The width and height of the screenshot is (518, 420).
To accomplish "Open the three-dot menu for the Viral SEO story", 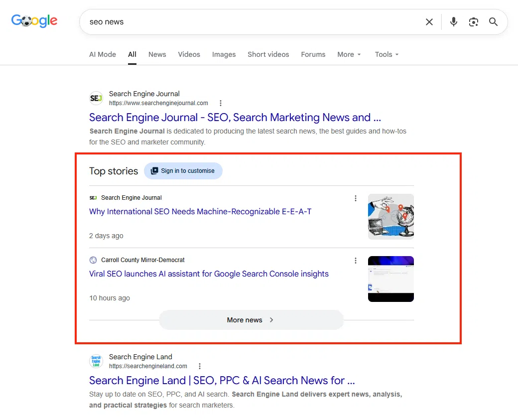I will tap(356, 261).
